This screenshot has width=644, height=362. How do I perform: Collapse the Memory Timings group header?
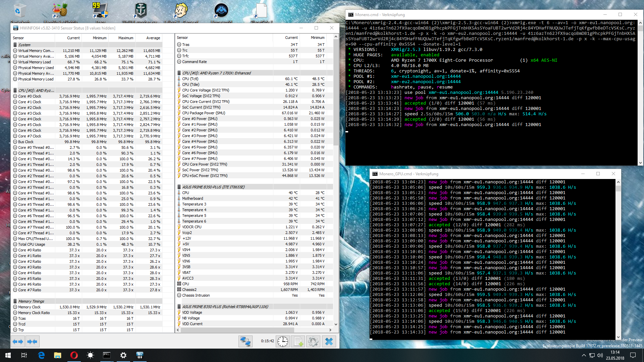[x=31, y=301]
